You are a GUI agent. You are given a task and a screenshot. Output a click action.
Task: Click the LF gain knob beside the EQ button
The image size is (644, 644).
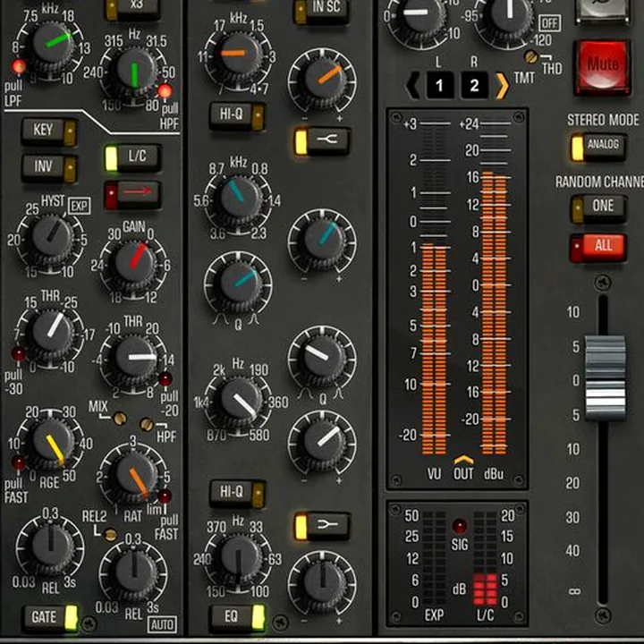coord(322,582)
